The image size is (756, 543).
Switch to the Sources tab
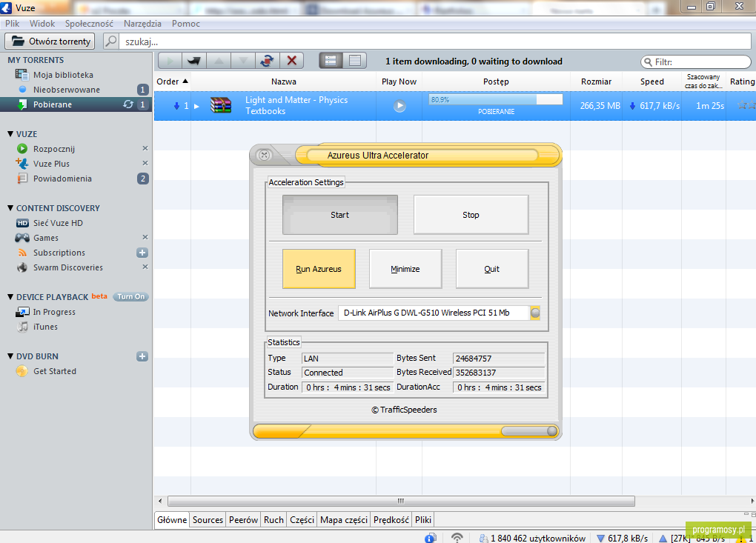208,520
